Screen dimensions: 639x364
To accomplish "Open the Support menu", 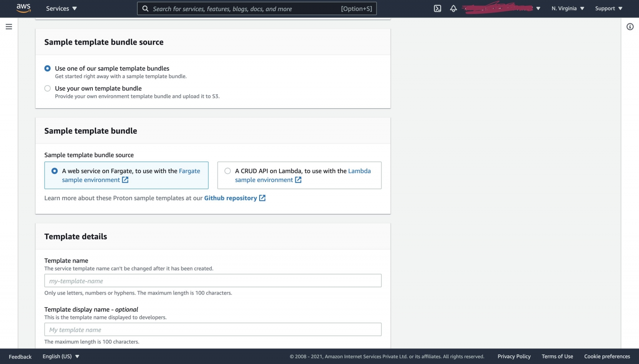I will [608, 8].
